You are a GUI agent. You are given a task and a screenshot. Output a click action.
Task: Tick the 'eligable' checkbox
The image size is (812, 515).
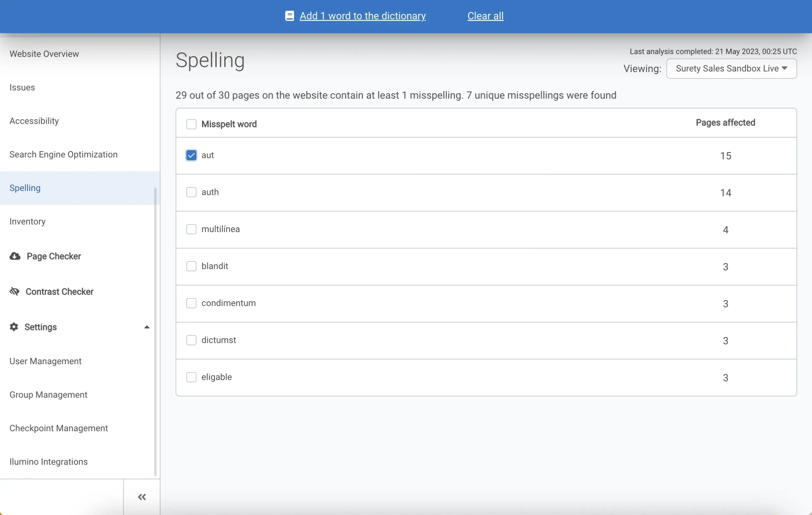(191, 377)
